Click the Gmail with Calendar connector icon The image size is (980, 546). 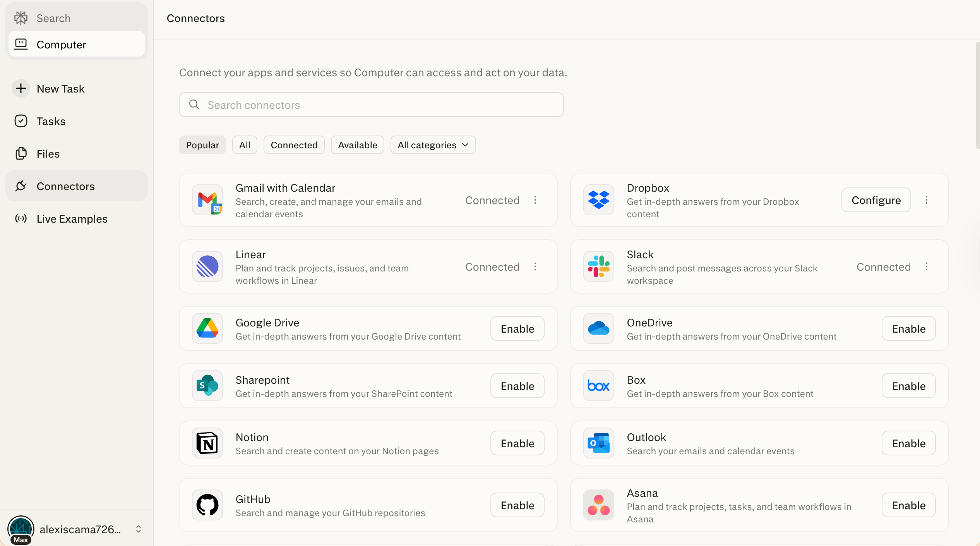[207, 200]
